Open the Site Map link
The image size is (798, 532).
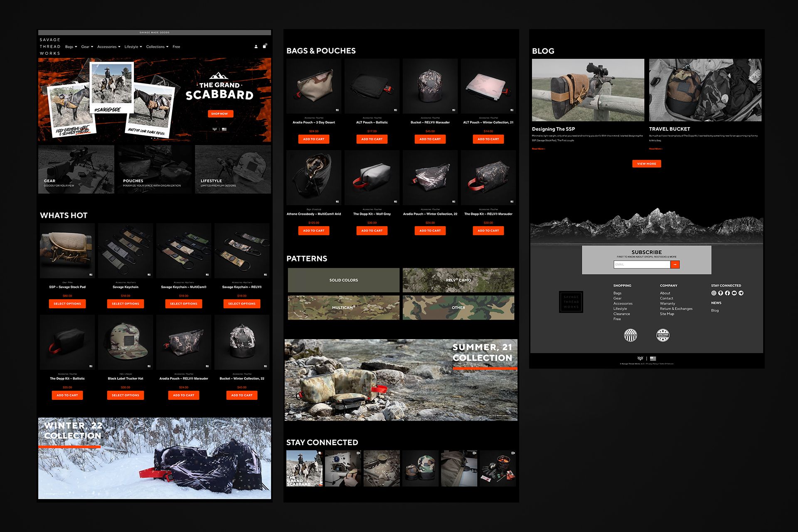pyautogui.click(x=667, y=314)
